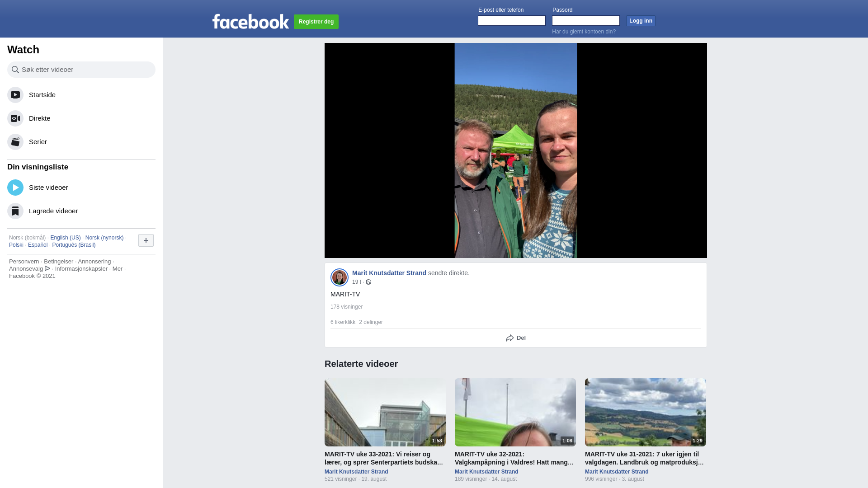This screenshot has width=868, height=488.
Task: Open the Serier clapperboard icon
Action: [x=15, y=142]
